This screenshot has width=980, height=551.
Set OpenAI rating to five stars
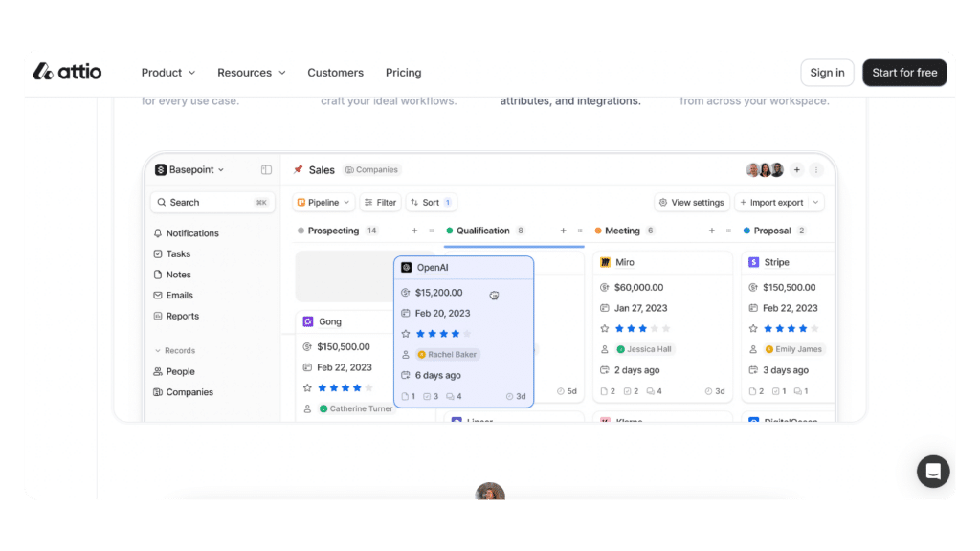tap(467, 334)
